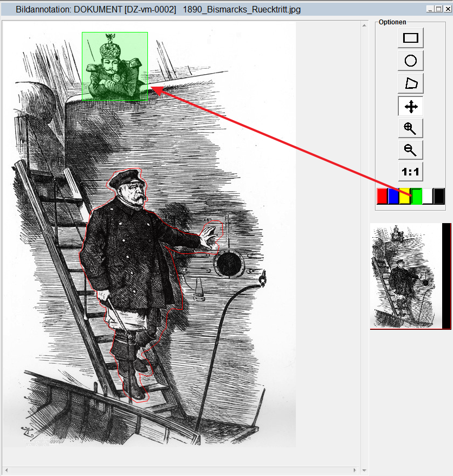Click the horizontal scrollbar left arrow

point(6,470)
